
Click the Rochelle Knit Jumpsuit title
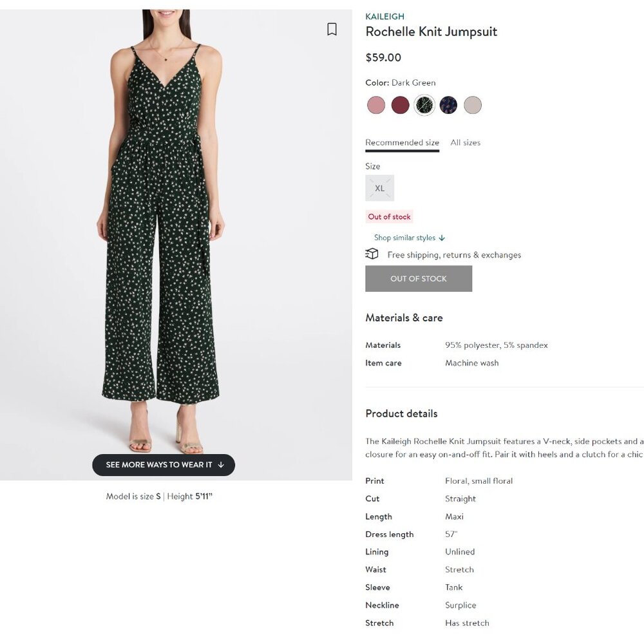(431, 31)
